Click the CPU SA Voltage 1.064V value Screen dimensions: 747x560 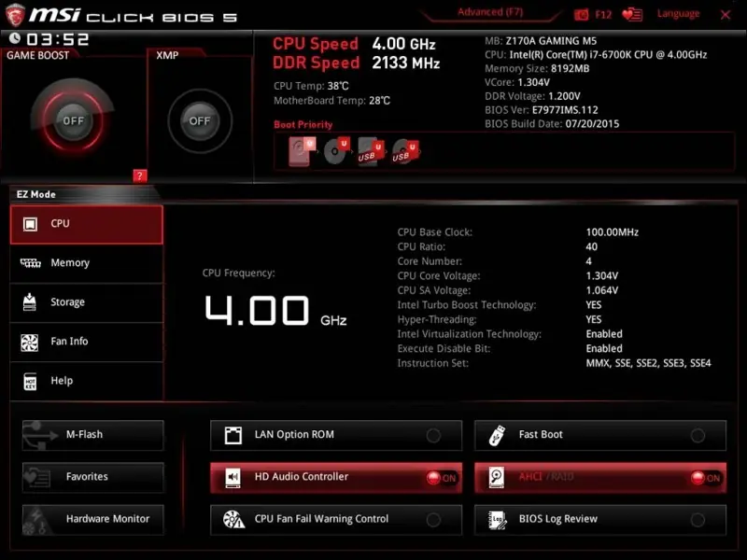click(x=602, y=290)
